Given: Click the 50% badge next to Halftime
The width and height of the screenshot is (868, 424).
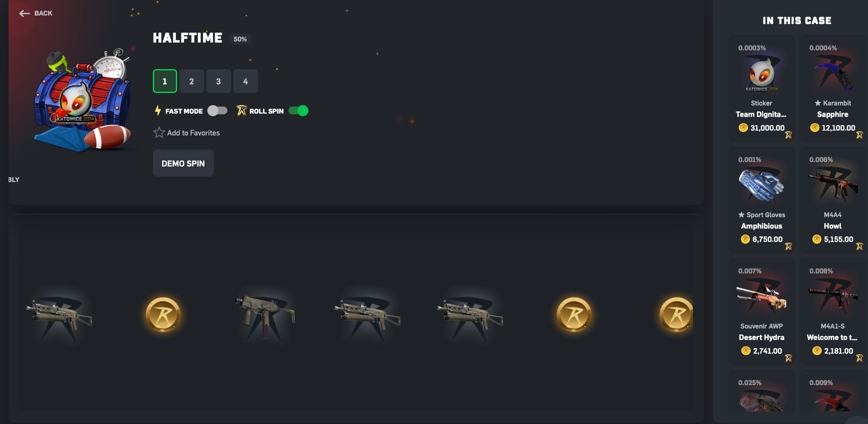Looking at the screenshot, I should tap(240, 39).
